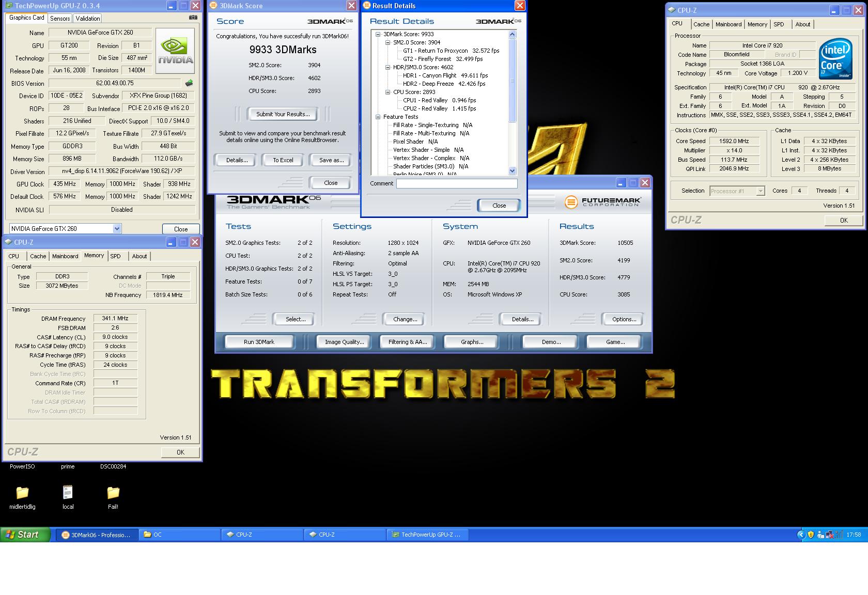Switch to TechPowerUp GPU-Z taskbar item

pyautogui.click(x=428, y=535)
